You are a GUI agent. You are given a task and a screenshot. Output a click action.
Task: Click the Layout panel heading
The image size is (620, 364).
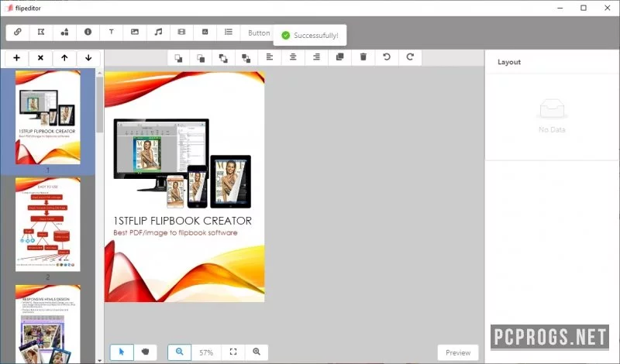pos(509,62)
